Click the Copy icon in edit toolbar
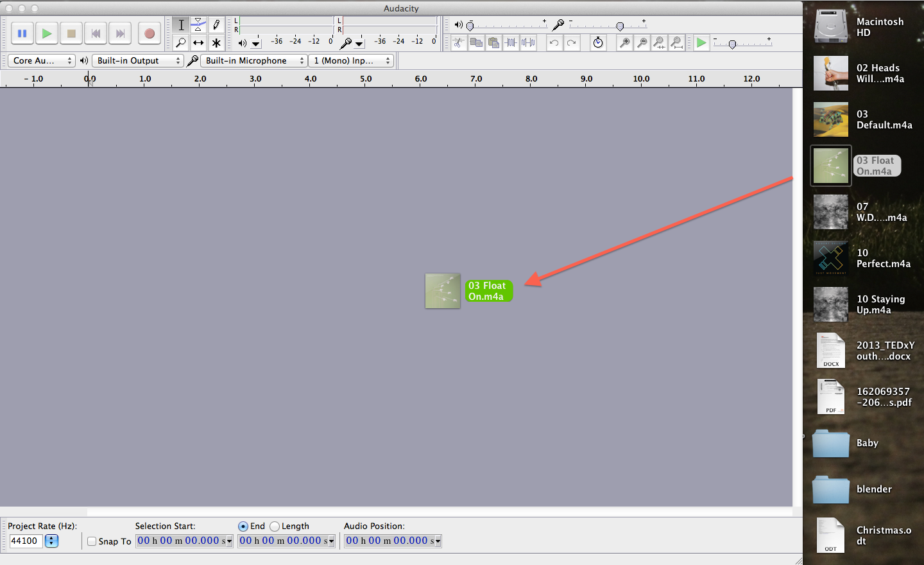 coord(476,43)
